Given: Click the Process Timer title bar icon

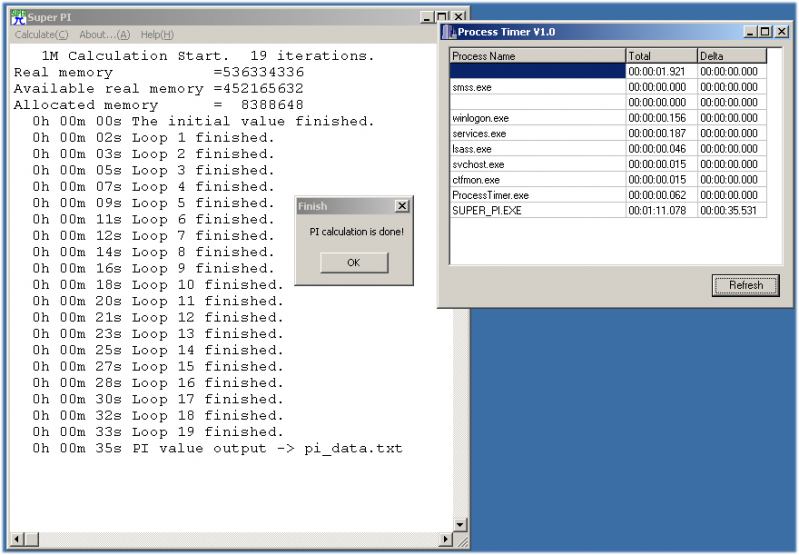Looking at the screenshot, I should (449, 32).
